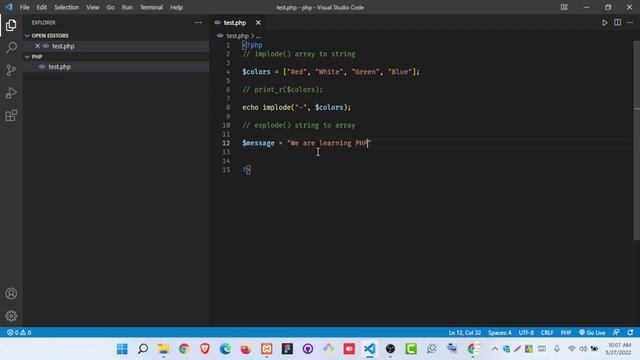Open the Edit menu

[42, 7]
